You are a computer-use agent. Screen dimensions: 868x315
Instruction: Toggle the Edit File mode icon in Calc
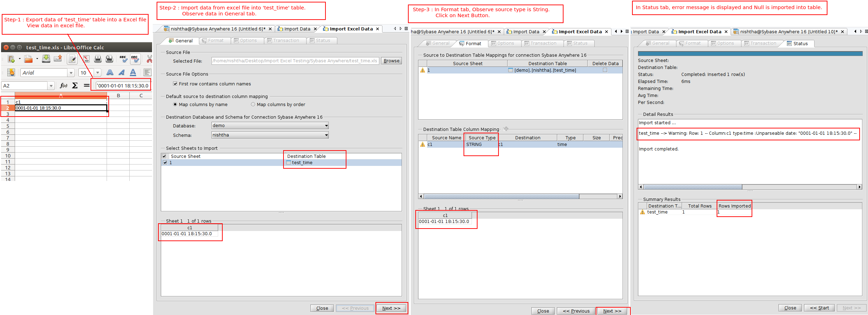pyautogui.click(x=72, y=59)
